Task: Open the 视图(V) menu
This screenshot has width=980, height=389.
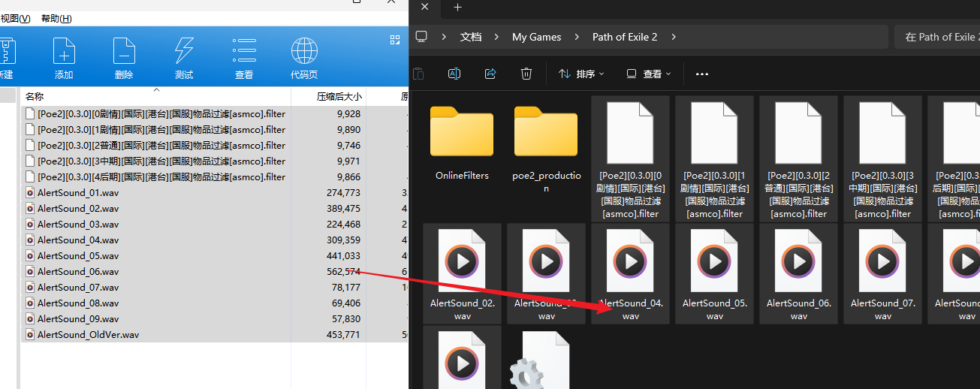Action: coord(15,18)
